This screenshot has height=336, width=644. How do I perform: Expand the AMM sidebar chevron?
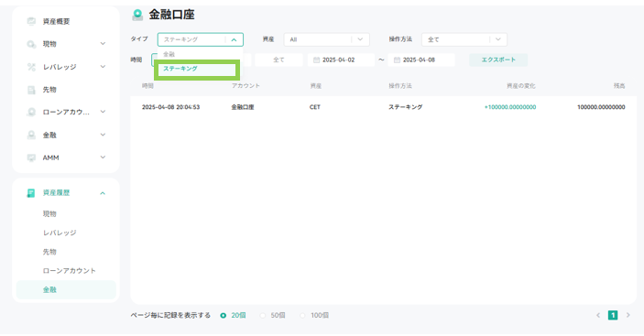point(103,157)
